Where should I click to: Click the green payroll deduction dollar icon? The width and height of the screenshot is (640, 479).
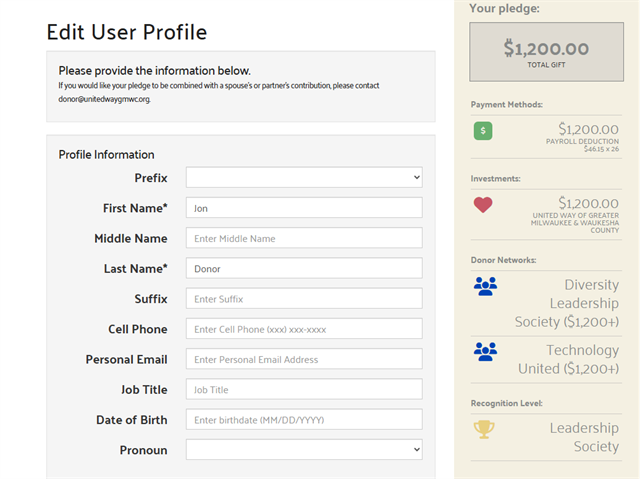tap(483, 131)
